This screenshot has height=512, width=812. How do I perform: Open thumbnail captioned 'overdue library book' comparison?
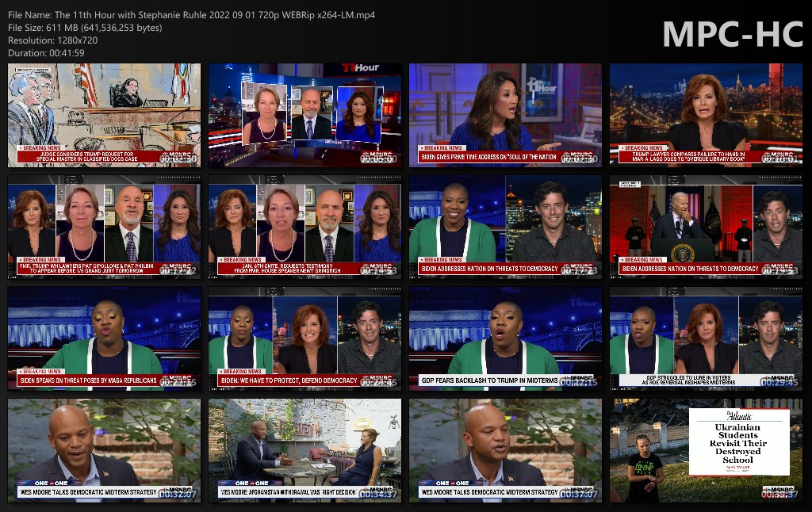pos(706,116)
